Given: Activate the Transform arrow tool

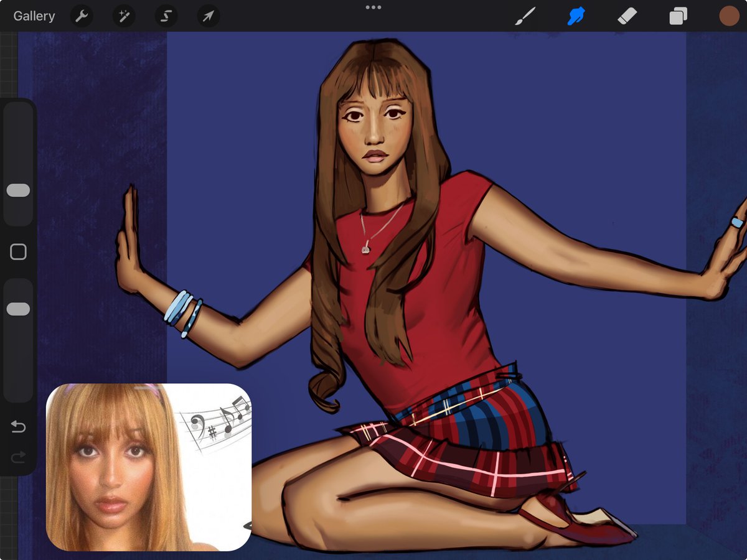Looking at the screenshot, I should pyautogui.click(x=209, y=16).
